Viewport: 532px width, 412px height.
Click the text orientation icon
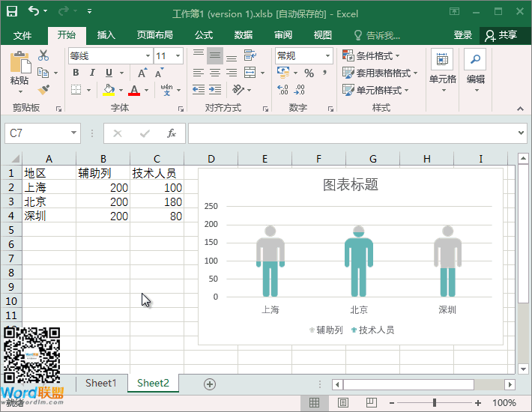(238, 90)
